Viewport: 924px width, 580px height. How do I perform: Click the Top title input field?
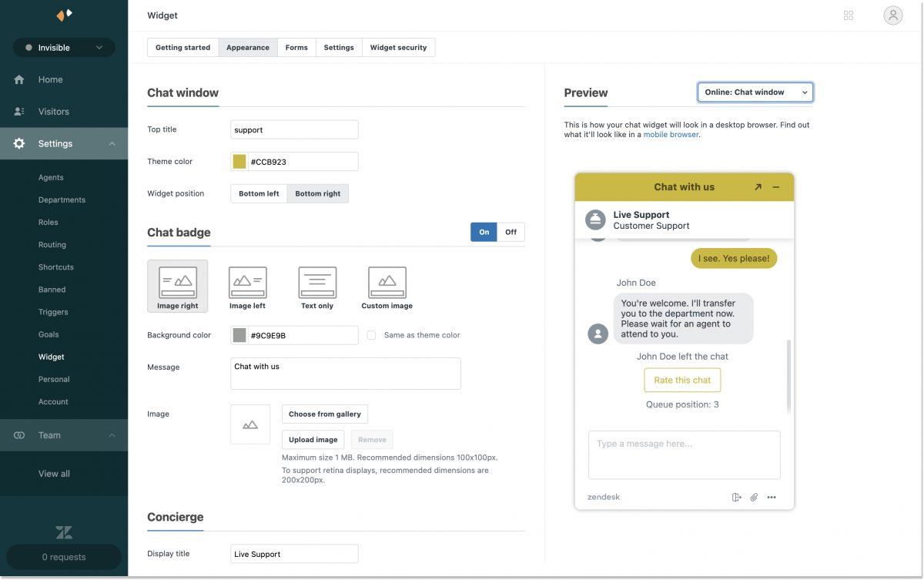293,129
